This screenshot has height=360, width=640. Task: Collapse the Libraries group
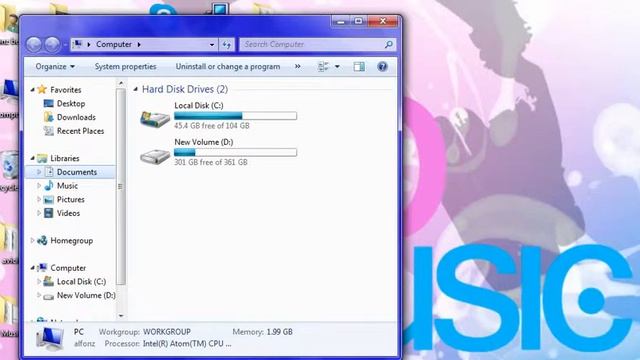click(x=33, y=158)
